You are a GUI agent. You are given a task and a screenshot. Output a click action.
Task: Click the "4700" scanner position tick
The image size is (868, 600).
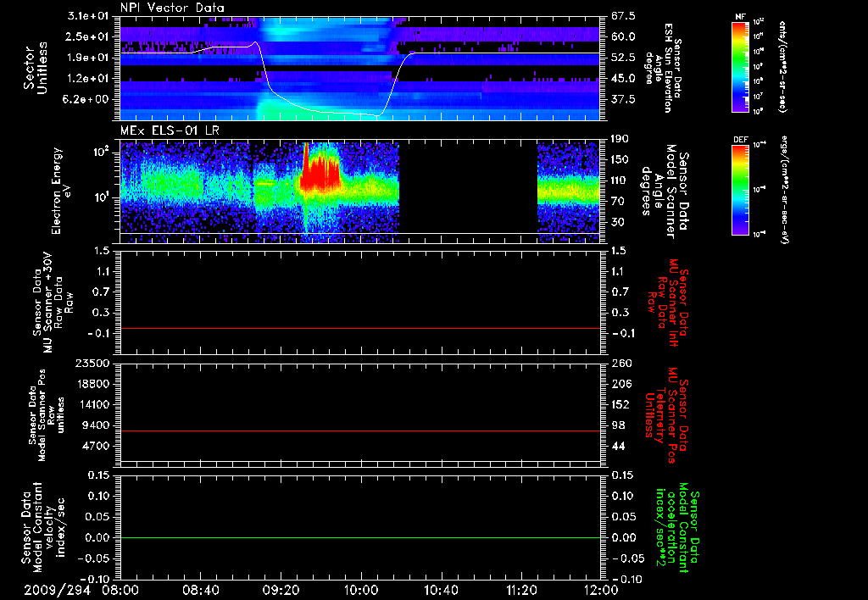point(97,446)
